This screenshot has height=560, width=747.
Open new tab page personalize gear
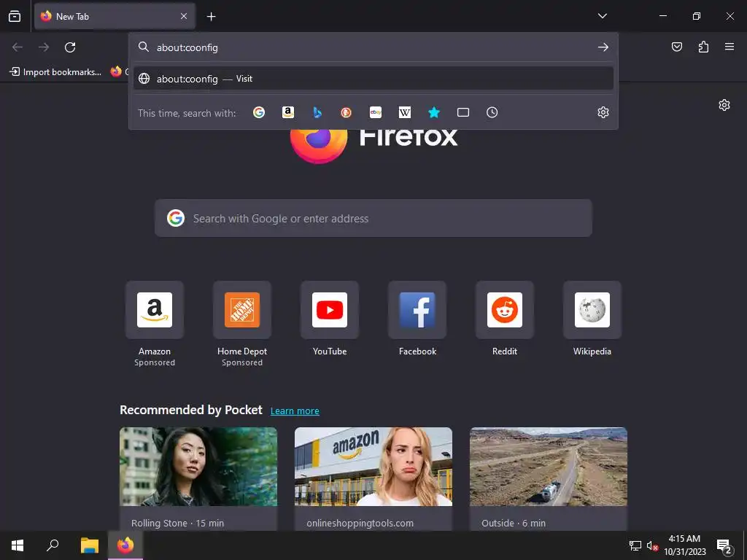point(724,105)
